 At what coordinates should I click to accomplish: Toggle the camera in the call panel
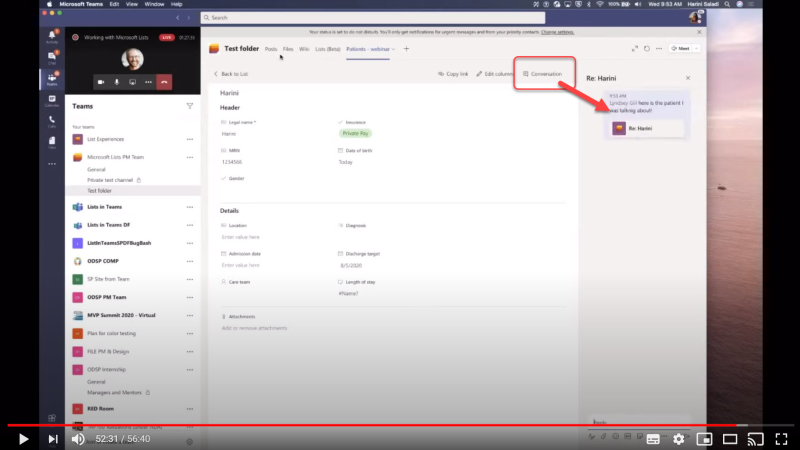click(101, 82)
